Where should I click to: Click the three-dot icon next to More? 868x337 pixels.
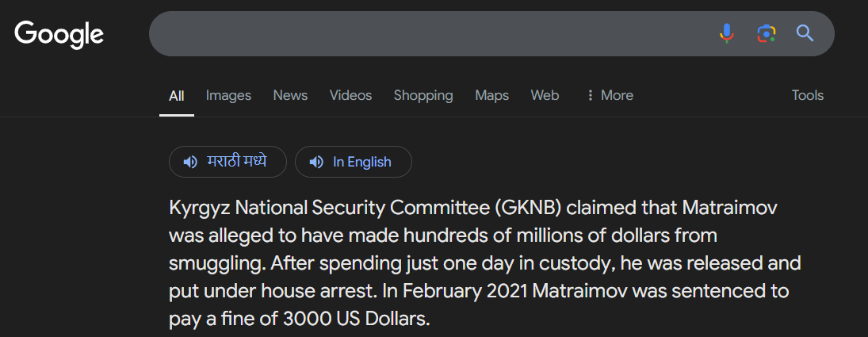(590, 96)
